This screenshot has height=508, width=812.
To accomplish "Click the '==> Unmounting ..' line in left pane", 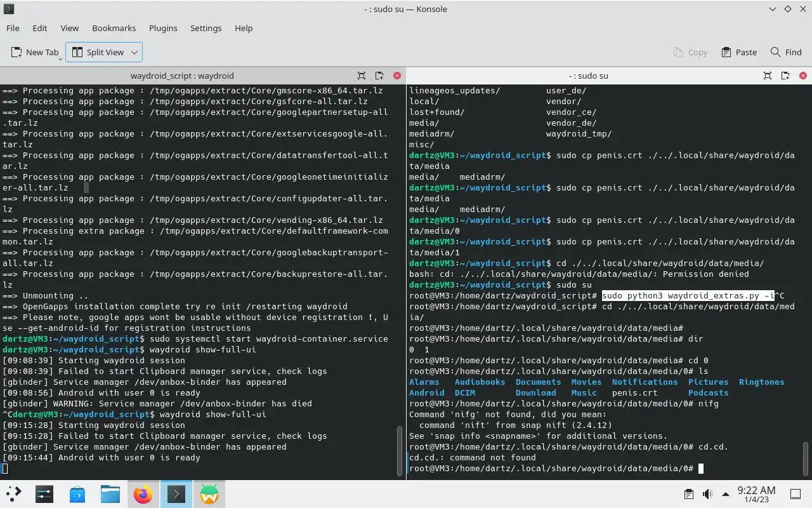I will point(46,295).
